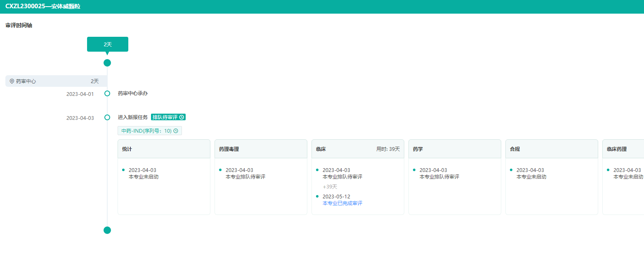Expand the +39天 entry in 临床 card
The image size is (644, 255).
click(x=330, y=187)
